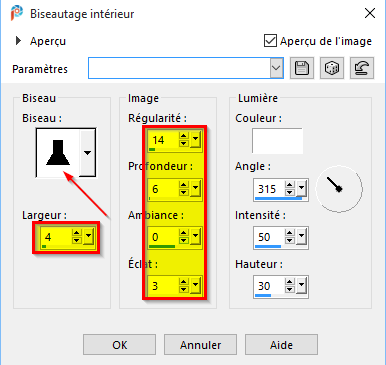The width and height of the screenshot is (386, 365).
Task: Open the Intensité slider dropdown arrow
Action: (x=301, y=236)
